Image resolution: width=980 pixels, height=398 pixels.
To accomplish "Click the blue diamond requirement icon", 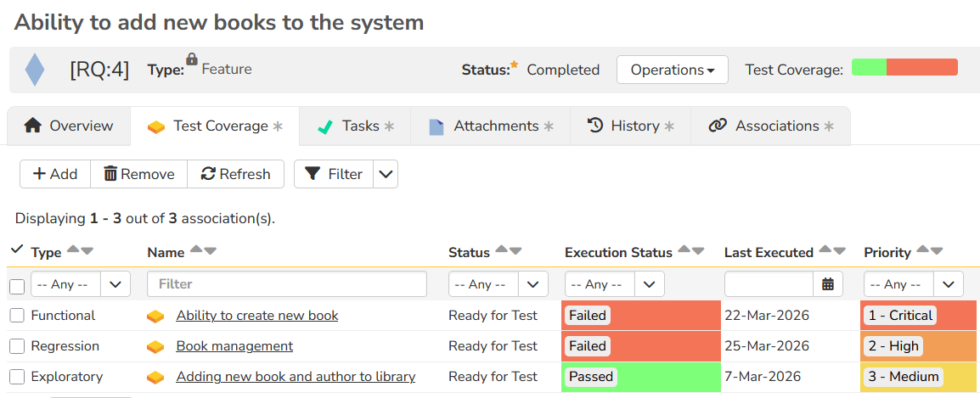I will tap(35, 70).
